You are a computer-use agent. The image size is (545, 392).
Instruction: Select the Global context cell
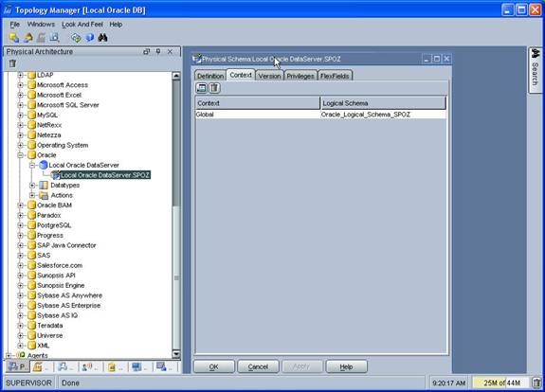(x=258, y=115)
